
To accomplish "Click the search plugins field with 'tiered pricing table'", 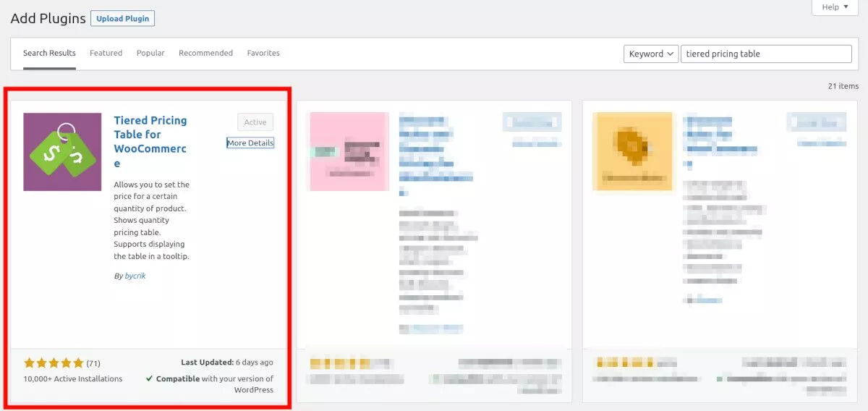I will (x=767, y=54).
